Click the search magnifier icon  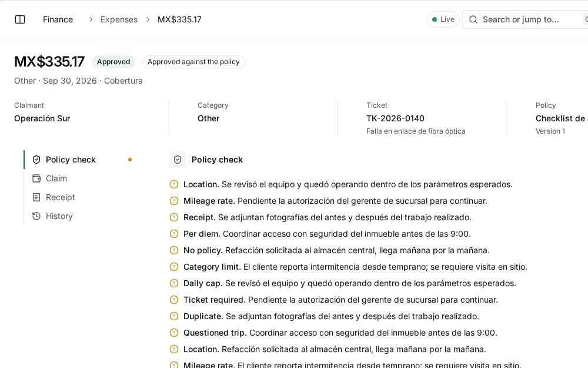[473, 19]
